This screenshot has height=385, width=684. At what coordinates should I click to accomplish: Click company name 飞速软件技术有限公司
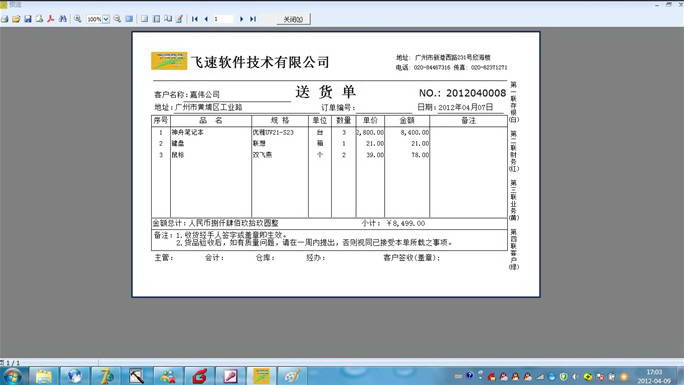(x=260, y=62)
